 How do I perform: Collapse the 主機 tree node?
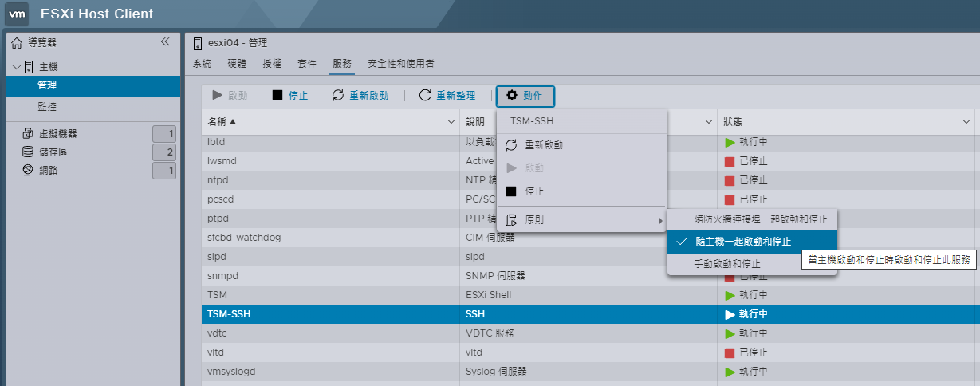pos(16,66)
